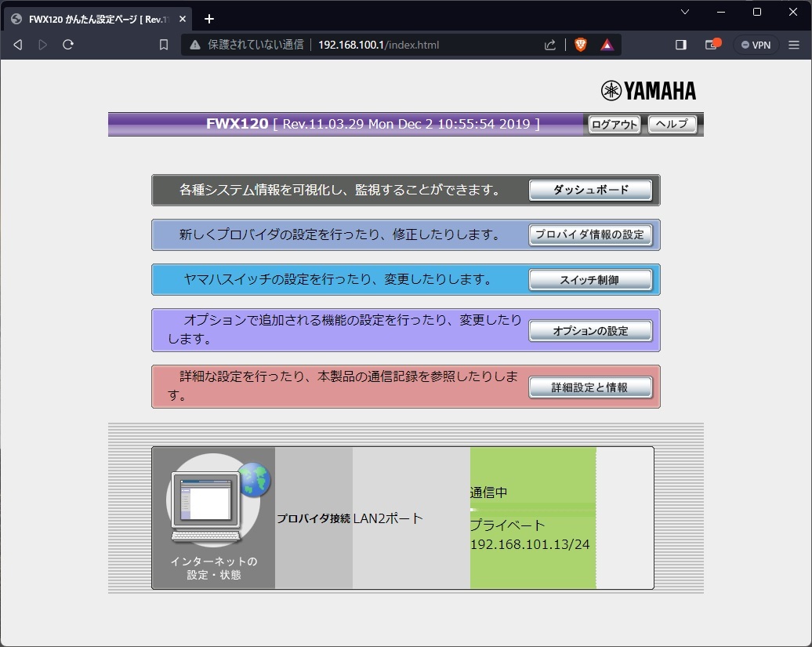Open the Brave sidebar panel icon

point(681,45)
